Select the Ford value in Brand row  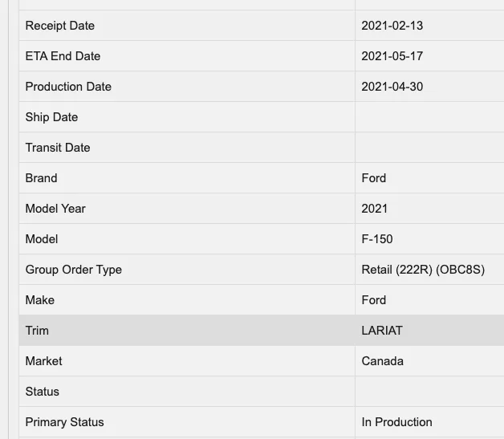[373, 178]
